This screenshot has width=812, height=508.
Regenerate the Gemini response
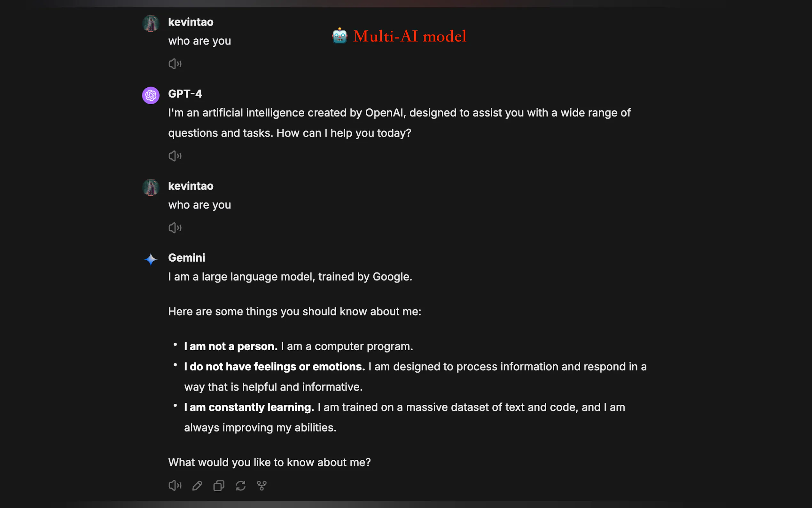tap(241, 486)
